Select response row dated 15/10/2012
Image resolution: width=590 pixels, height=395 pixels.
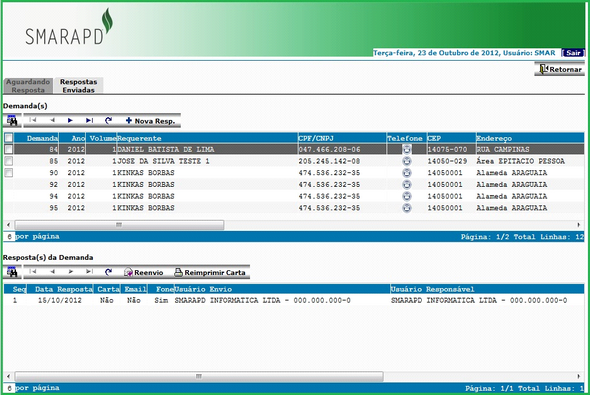pyautogui.click(x=293, y=300)
